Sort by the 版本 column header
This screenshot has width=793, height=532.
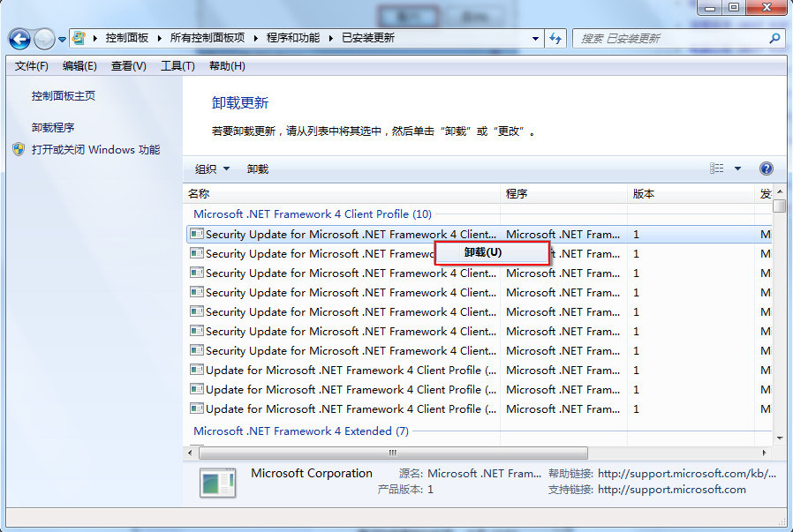pos(691,194)
